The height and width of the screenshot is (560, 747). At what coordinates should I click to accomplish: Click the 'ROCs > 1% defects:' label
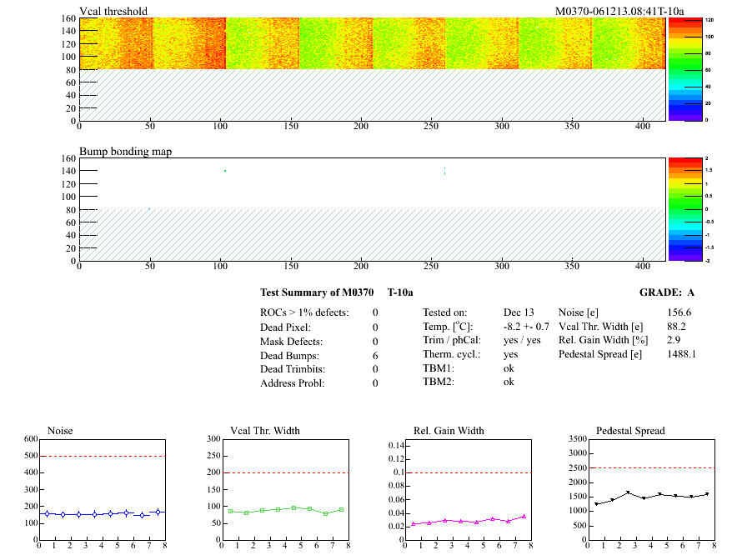tap(304, 312)
